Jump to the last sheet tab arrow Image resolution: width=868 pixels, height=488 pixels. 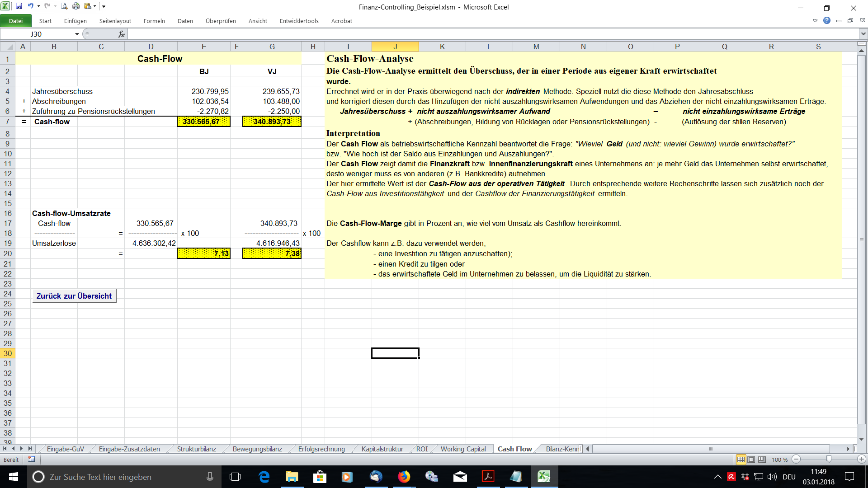[x=30, y=449]
